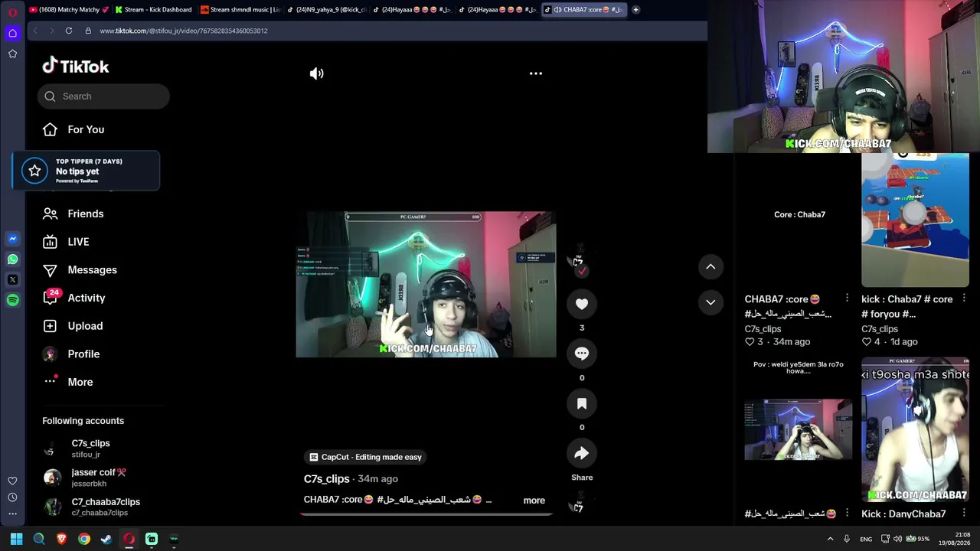
Task: Open the Opera sidebar star bookmarks icon
Action: (12, 54)
